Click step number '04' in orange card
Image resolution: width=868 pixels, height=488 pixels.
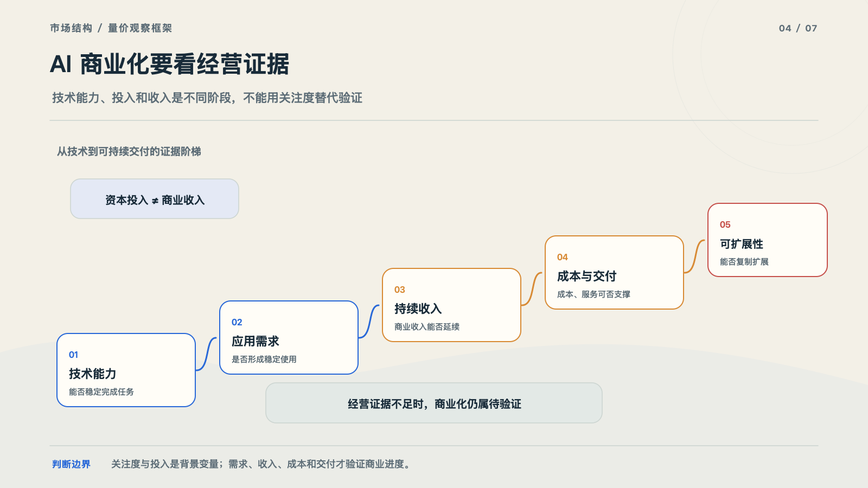[562, 257]
